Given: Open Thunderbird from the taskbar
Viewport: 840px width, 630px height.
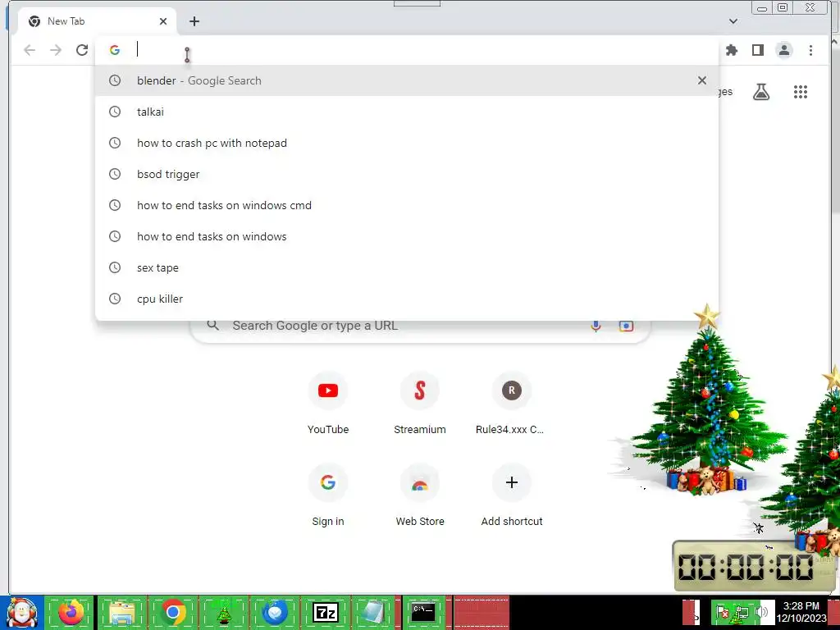Looking at the screenshot, I should click(275, 612).
